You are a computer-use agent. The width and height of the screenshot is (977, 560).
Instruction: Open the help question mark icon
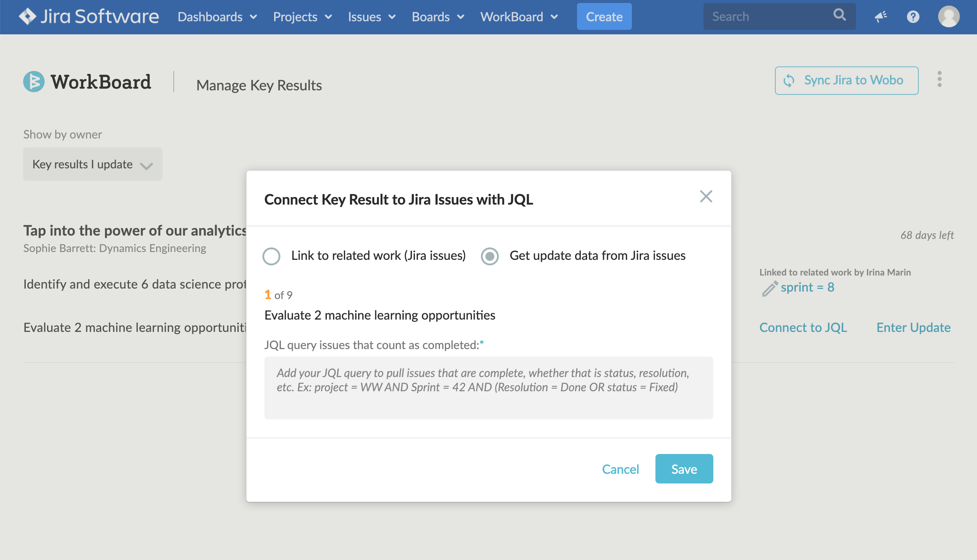(x=913, y=16)
